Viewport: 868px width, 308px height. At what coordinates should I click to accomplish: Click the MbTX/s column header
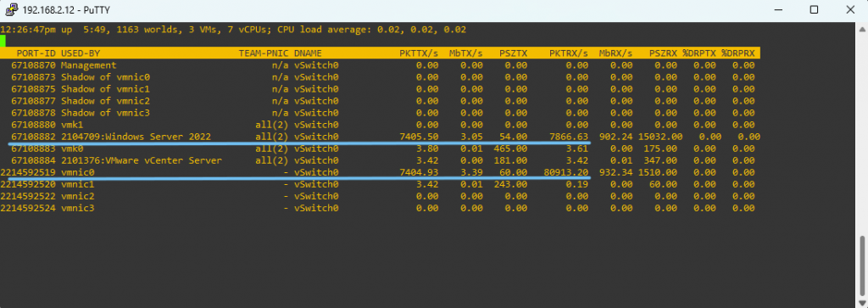coord(466,53)
